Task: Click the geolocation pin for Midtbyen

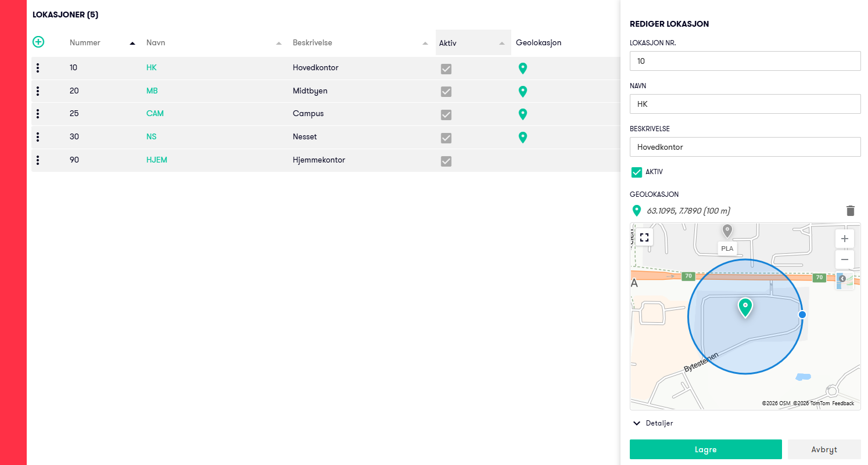Action: 523,91
